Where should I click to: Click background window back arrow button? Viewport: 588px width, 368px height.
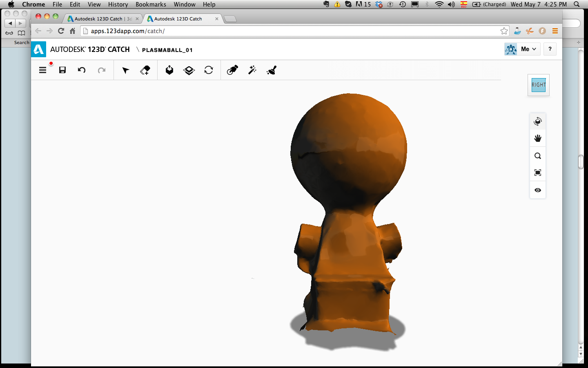point(10,23)
